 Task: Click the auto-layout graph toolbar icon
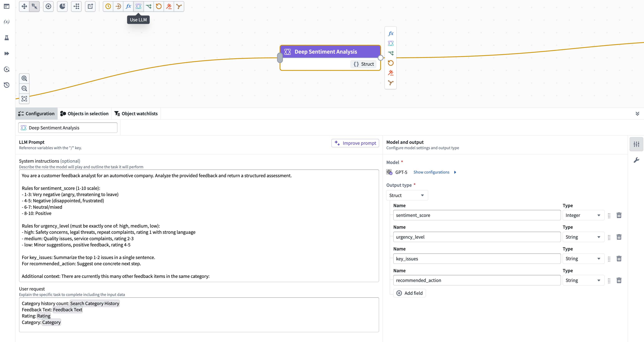point(76,6)
